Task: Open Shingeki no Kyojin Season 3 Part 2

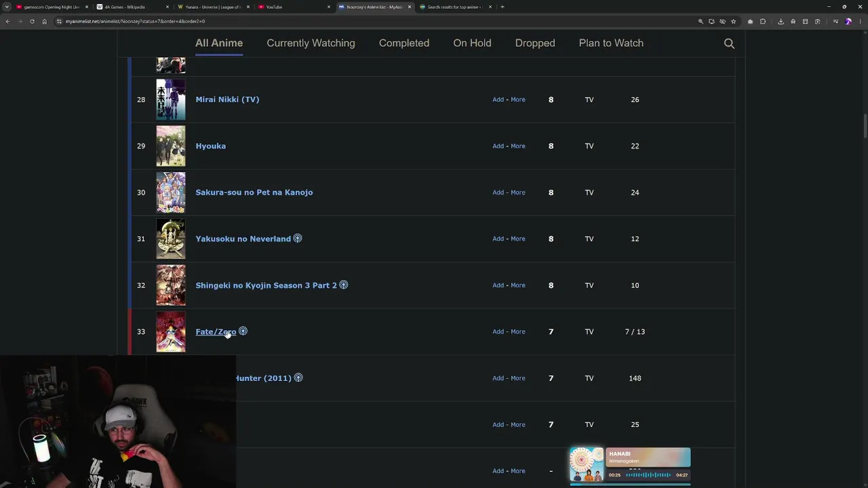Action: click(267, 285)
